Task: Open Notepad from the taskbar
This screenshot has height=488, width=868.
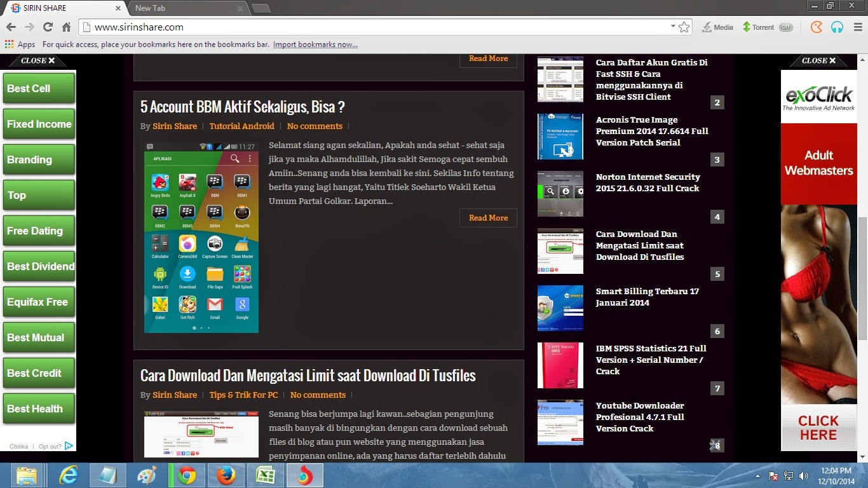Action: [107, 475]
